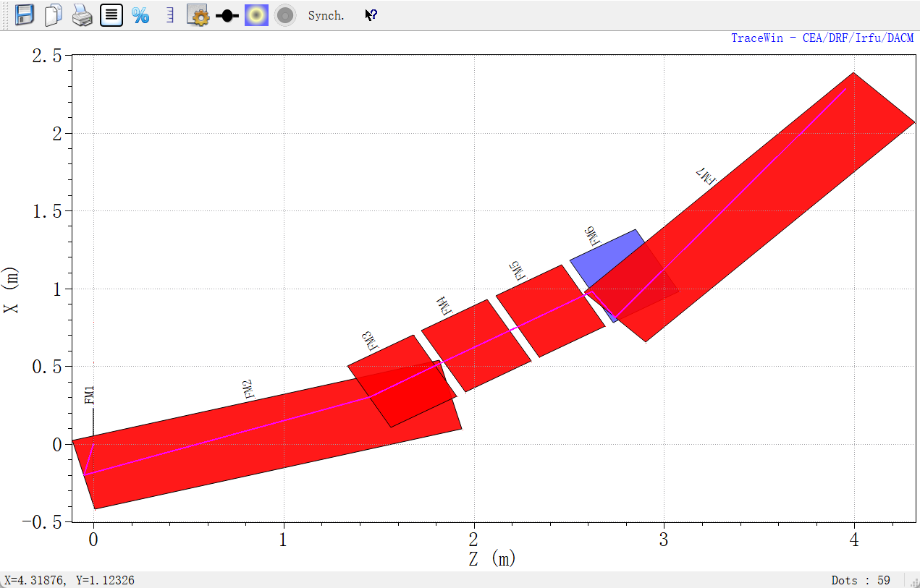Click the Save floppy disk icon

(25, 15)
